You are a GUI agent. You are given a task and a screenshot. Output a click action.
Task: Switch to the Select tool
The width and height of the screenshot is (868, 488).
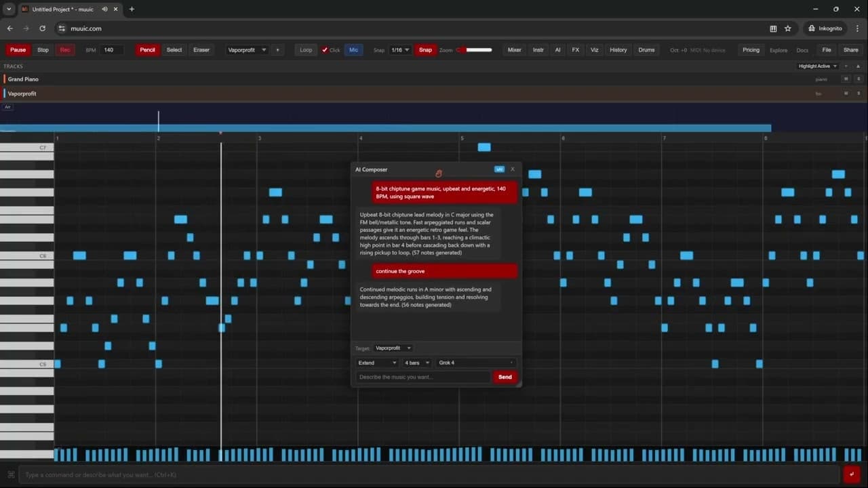(x=174, y=49)
